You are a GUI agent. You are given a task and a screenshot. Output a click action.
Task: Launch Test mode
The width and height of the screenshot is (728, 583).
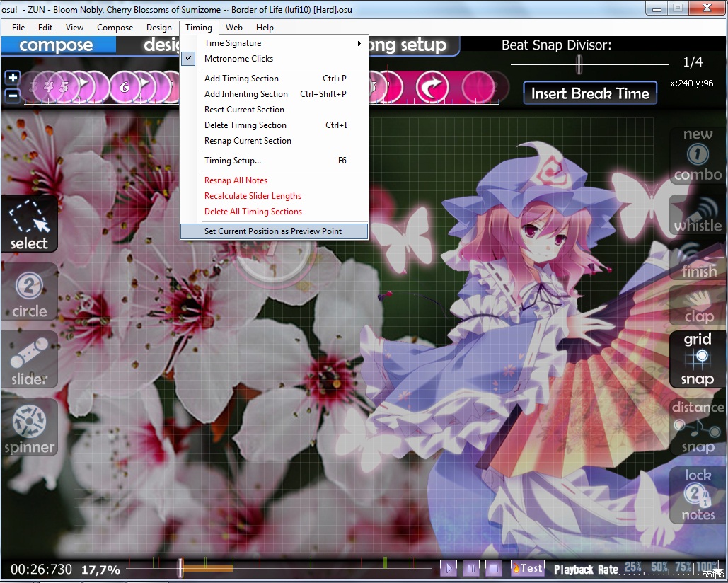pyautogui.click(x=527, y=567)
